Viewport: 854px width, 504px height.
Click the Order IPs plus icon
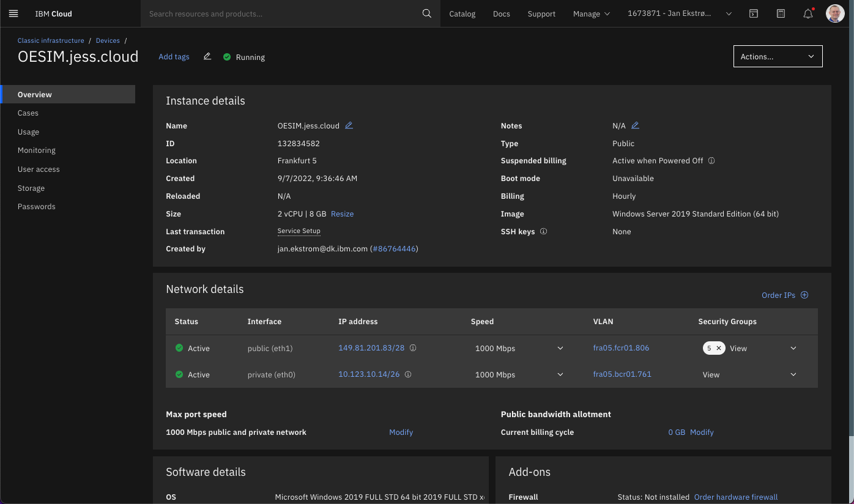[804, 295]
